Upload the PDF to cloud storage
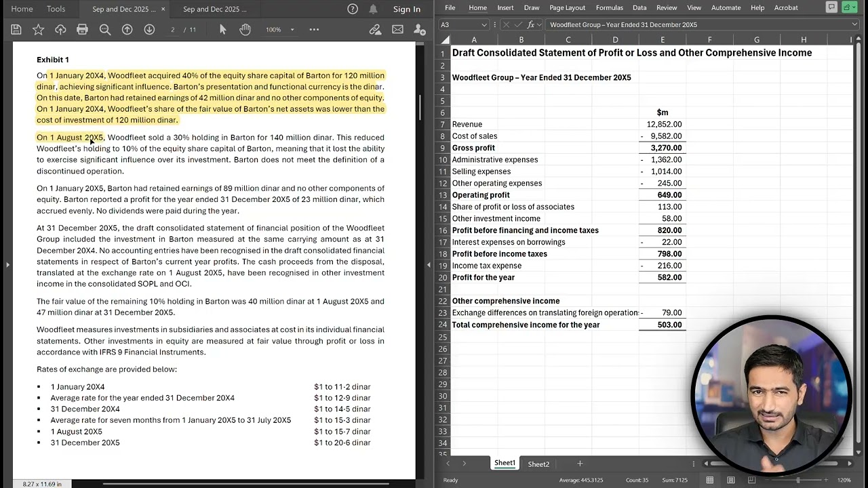Image resolution: width=868 pixels, height=488 pixels. click(60, 30)
